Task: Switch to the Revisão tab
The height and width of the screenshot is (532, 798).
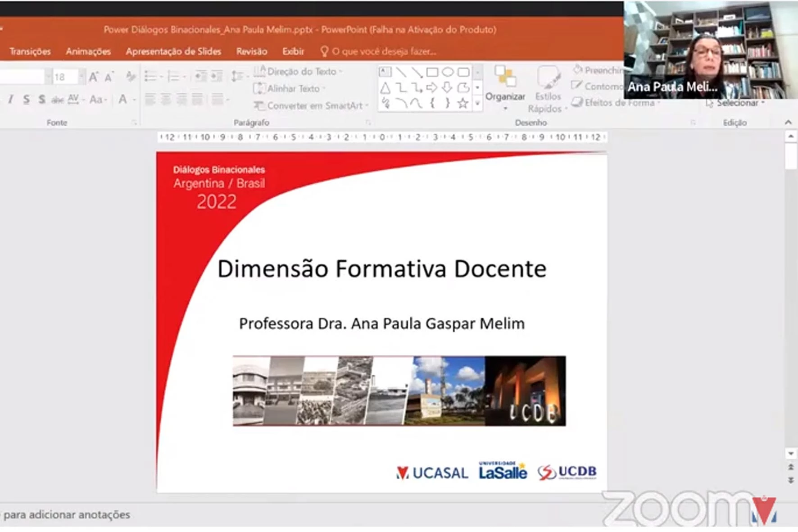Action: (251, 51)
